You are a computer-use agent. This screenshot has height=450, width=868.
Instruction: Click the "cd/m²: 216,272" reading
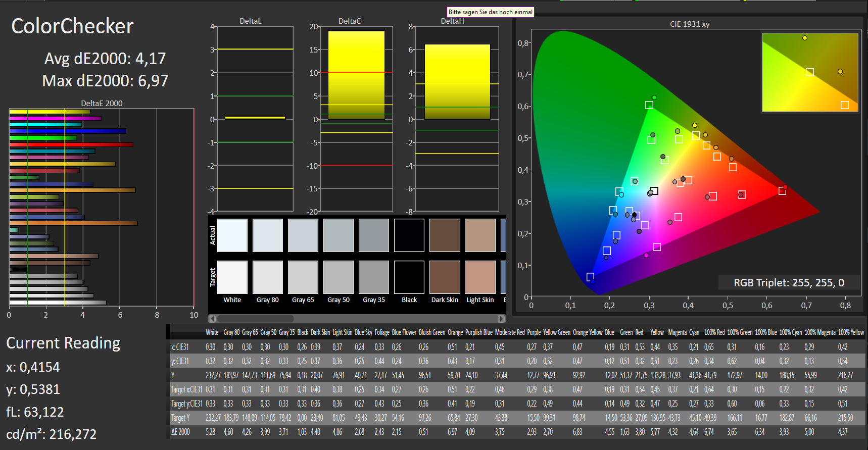51,434
